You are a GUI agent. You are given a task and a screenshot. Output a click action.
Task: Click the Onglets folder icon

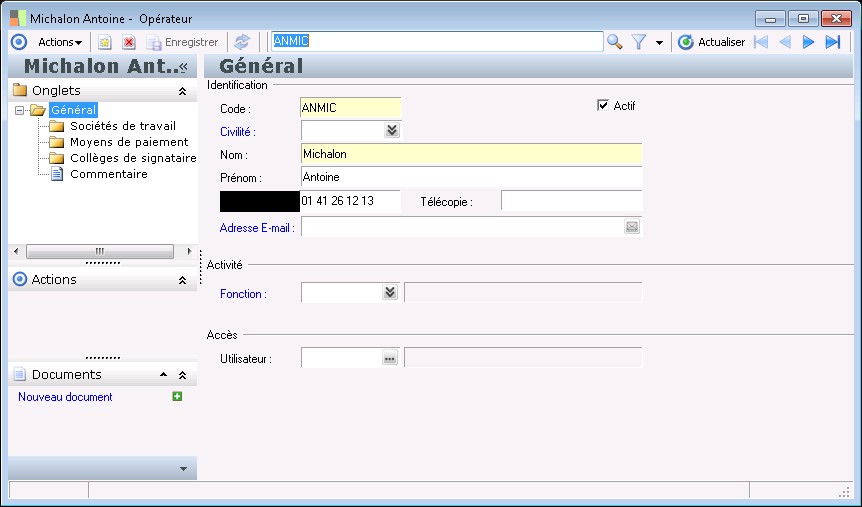20,90
